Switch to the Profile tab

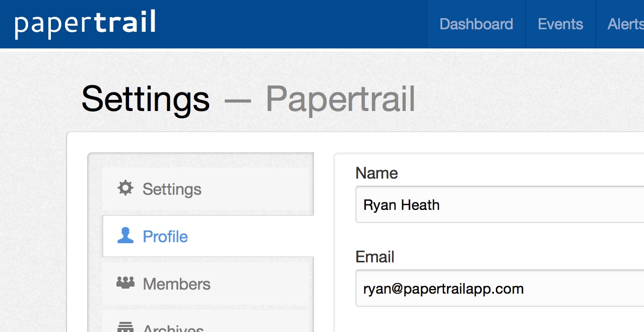pos(208,236)
